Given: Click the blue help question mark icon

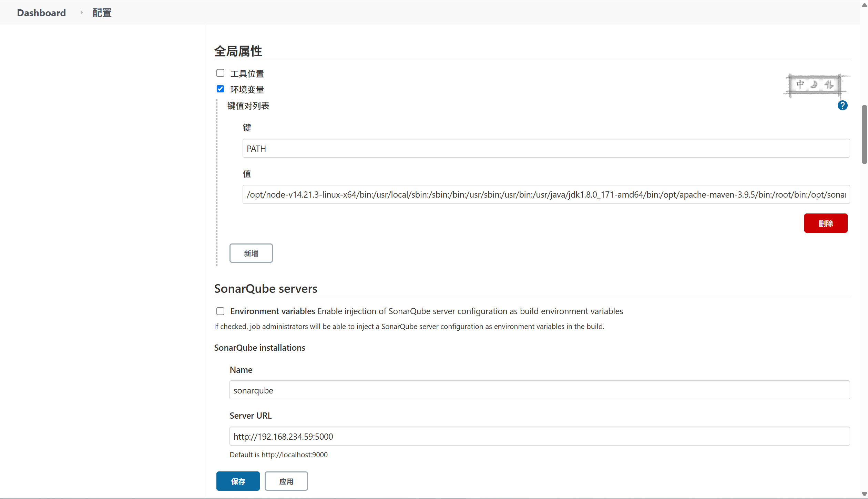Looking at the screenshot, I should pos(842,106).
